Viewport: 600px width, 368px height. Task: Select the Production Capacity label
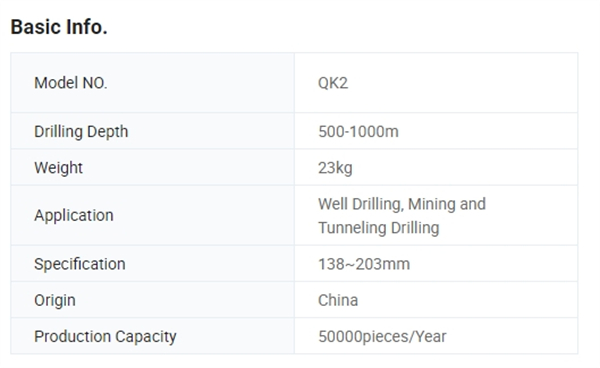pyautogui.click(x=105, y=337)
